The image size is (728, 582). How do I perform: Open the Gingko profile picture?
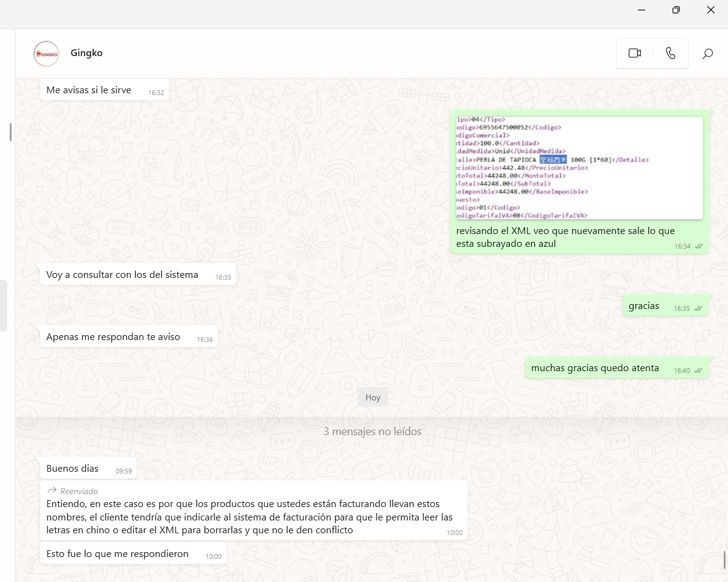pyautogui.click(x=46, y=54)
